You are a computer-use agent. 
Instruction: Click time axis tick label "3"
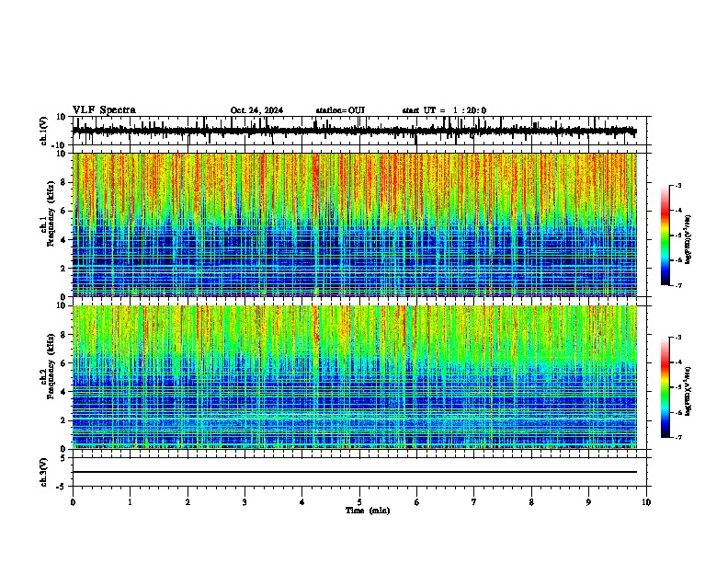coord(245,502)
